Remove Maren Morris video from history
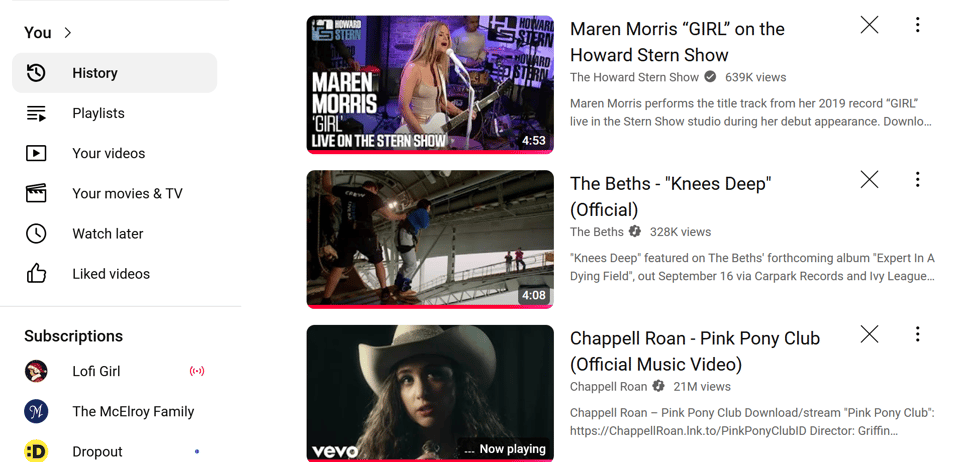Viewport: 960px width, 462px height. pos(869,24)
